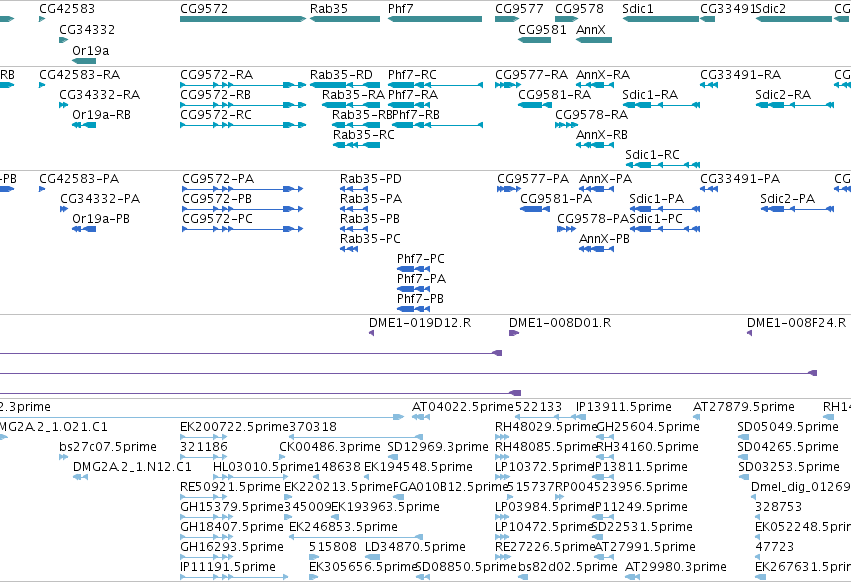Viewport: 851px width, 582px height.
Task: Select EST bs27c07.5prime
Action: coord(108,447)
